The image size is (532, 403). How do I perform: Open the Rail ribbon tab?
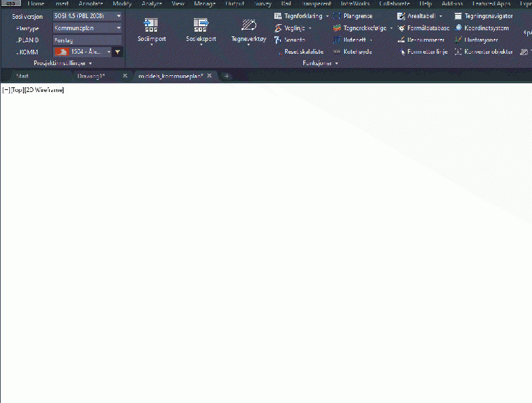coord(286,3)
